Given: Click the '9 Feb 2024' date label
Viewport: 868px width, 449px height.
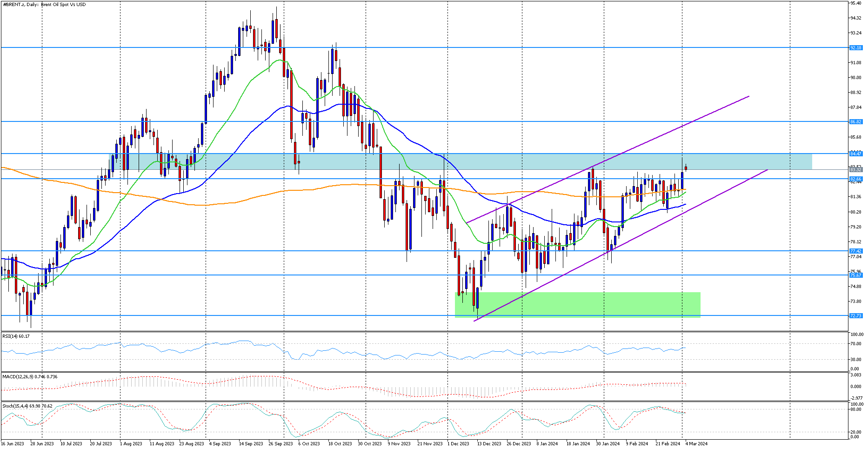Looking at the screenshot, I should pyautogui.click(x=637, y=444).
